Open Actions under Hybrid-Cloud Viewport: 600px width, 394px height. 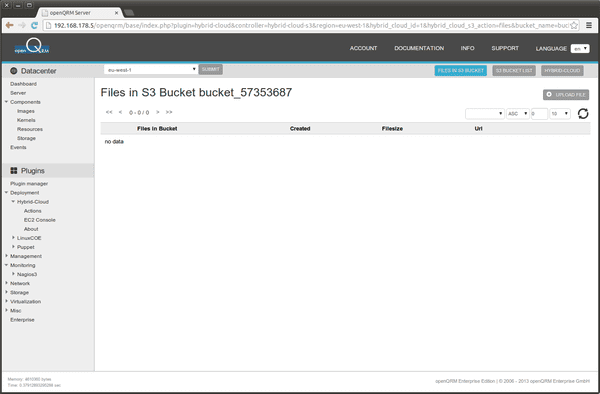click(33, 211)
